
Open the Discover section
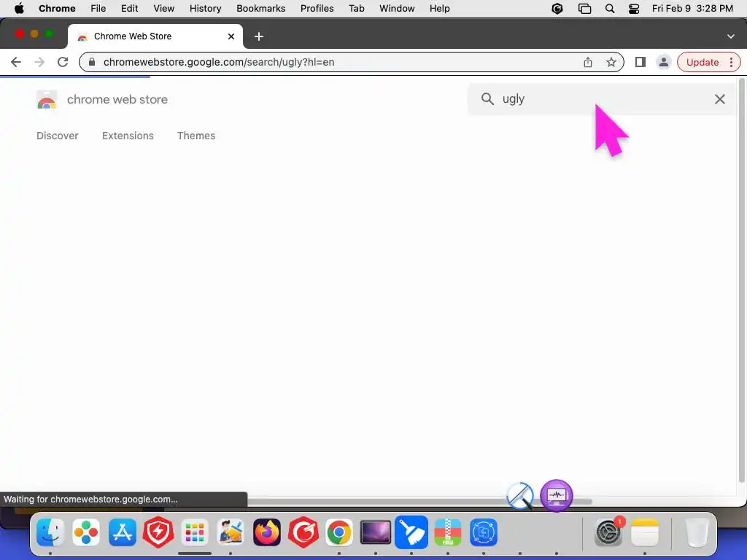57,136
